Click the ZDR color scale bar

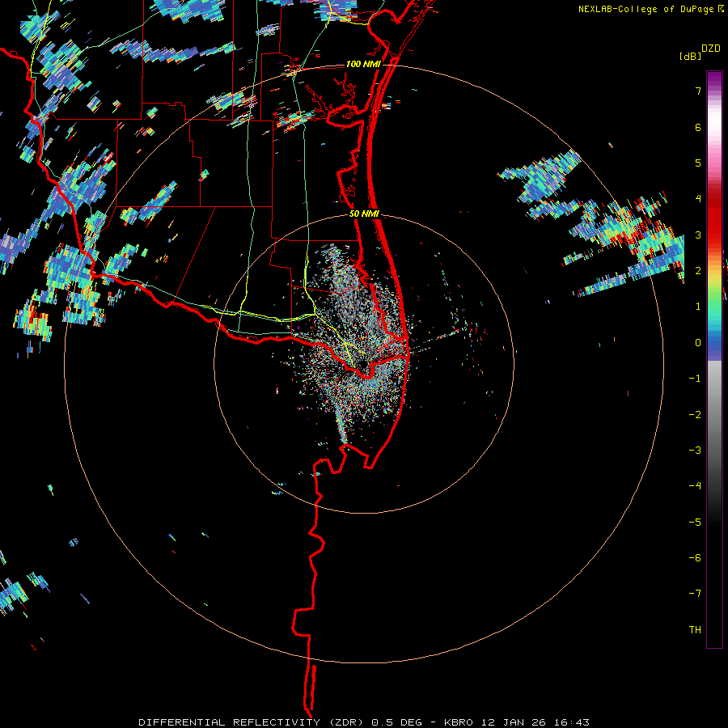714,359
